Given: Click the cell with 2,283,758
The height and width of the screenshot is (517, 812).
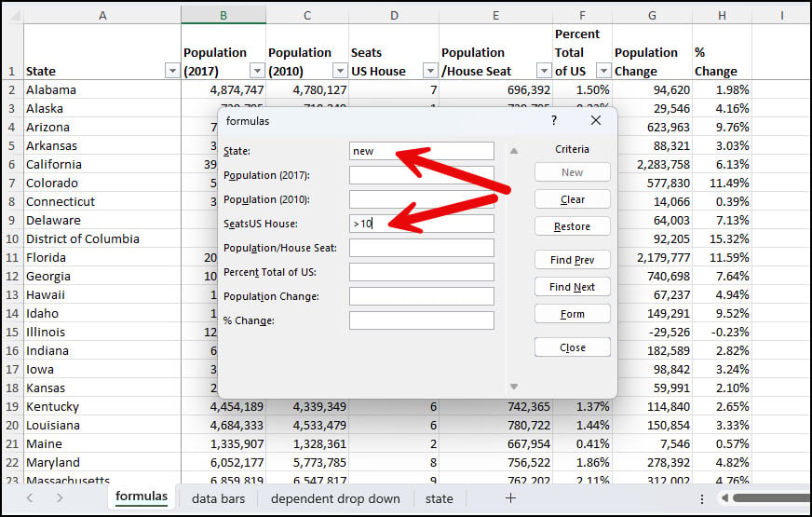Looking at the screenshot, I should tap(652, 164).
